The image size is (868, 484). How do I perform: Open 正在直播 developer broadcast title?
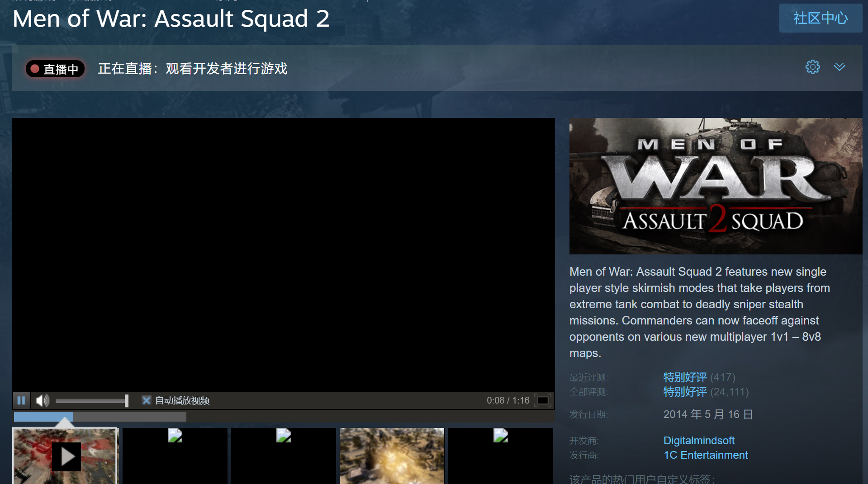pos(193,69)
